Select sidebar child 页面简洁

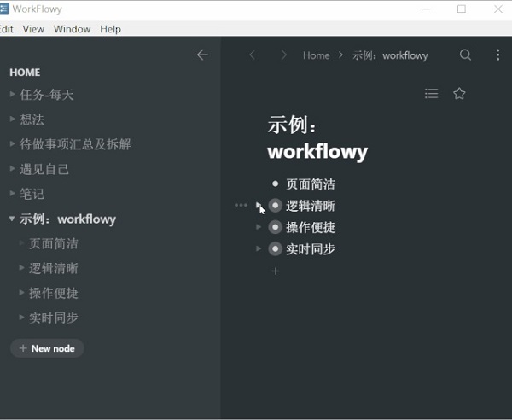(54, 243)
